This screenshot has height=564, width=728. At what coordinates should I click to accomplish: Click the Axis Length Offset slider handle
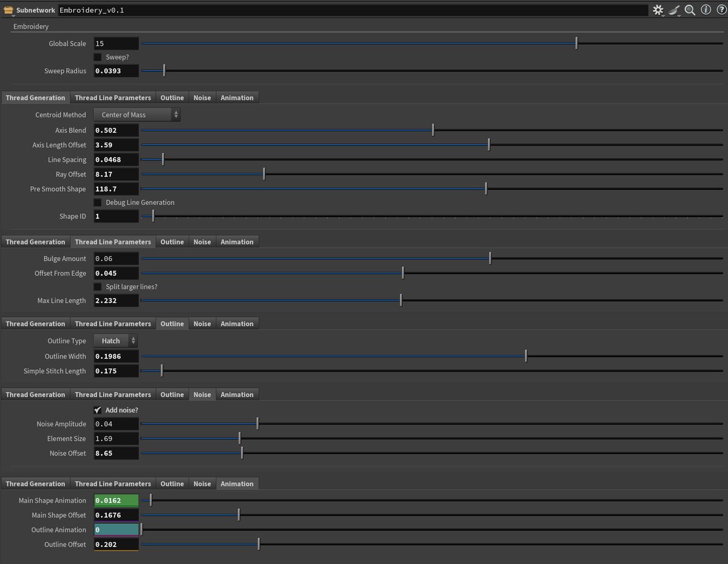click(x=489, y=145)
